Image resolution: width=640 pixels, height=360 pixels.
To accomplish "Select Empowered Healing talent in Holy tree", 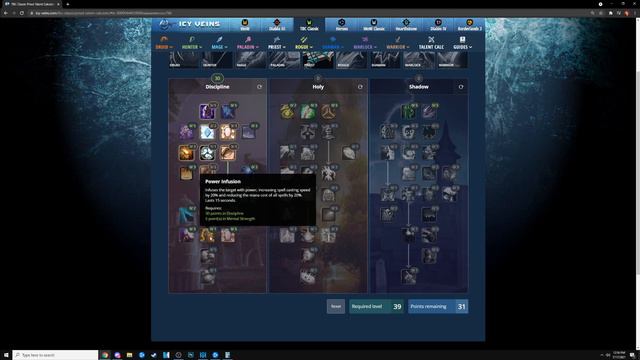I will coord(308,256).
